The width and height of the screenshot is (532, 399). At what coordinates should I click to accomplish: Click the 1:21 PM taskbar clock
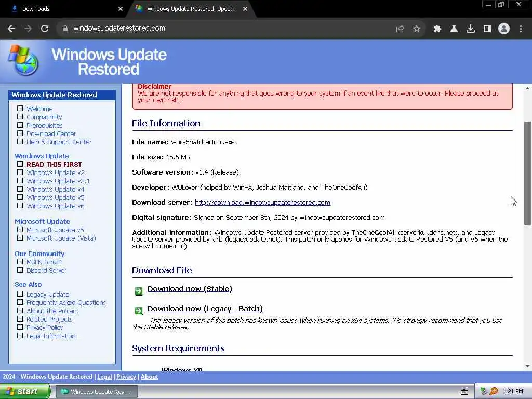point(513,392)
